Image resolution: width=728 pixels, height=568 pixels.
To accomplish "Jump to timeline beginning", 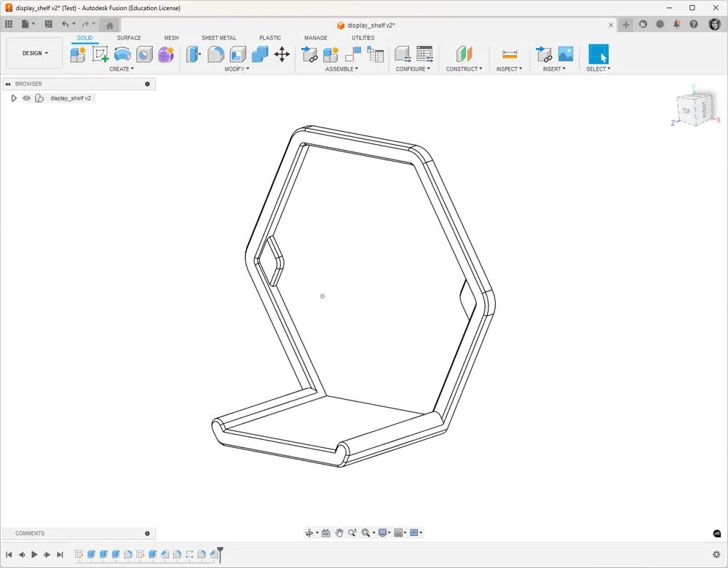I will [9, 555].
